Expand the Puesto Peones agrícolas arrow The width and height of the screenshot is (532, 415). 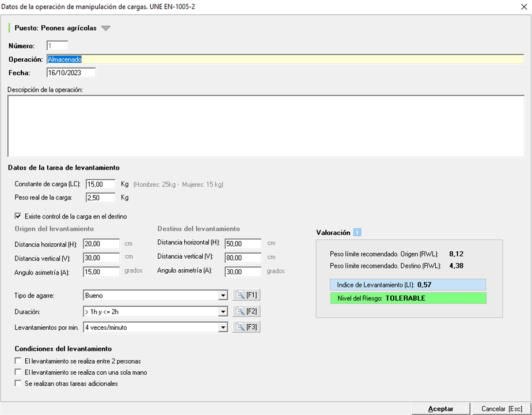(105, 28)
